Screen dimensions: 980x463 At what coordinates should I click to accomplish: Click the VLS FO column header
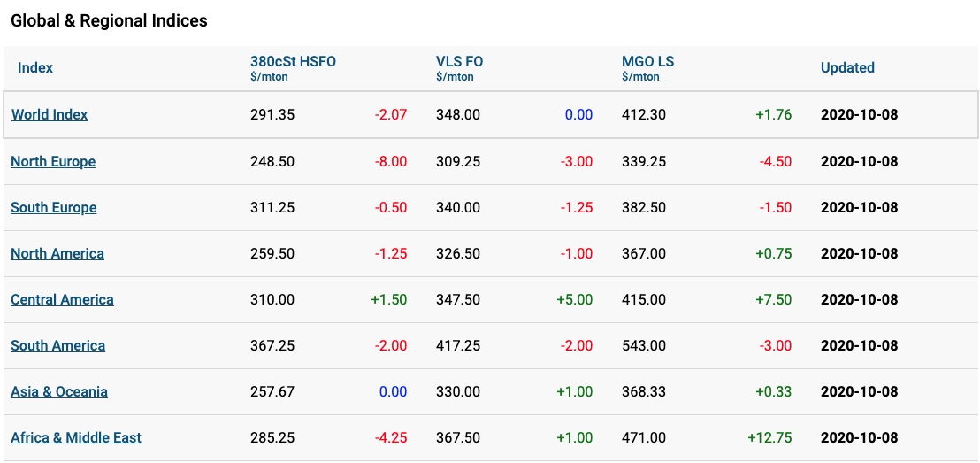[459, 68]
